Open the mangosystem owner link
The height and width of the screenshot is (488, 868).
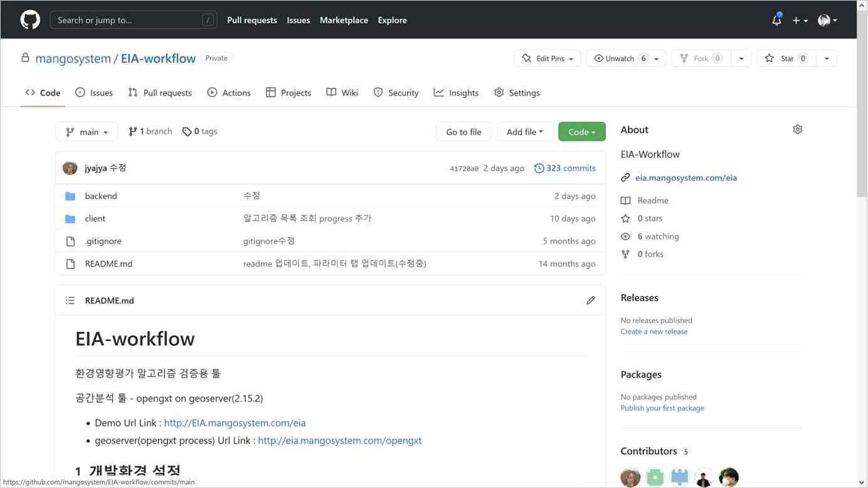73,58
